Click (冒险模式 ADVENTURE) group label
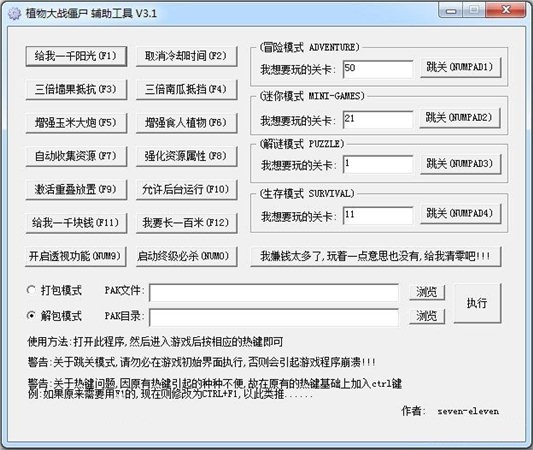 (x=309, y=47)
